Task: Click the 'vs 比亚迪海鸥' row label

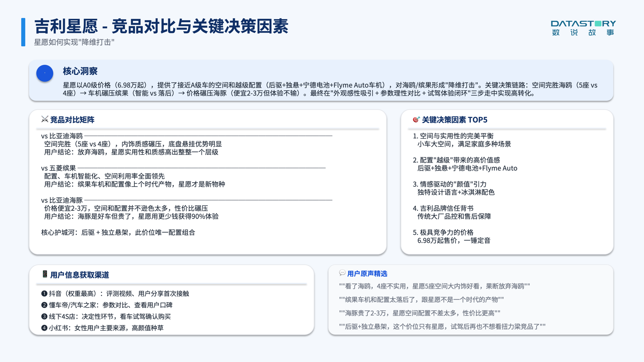Action: tap(62, 136)
